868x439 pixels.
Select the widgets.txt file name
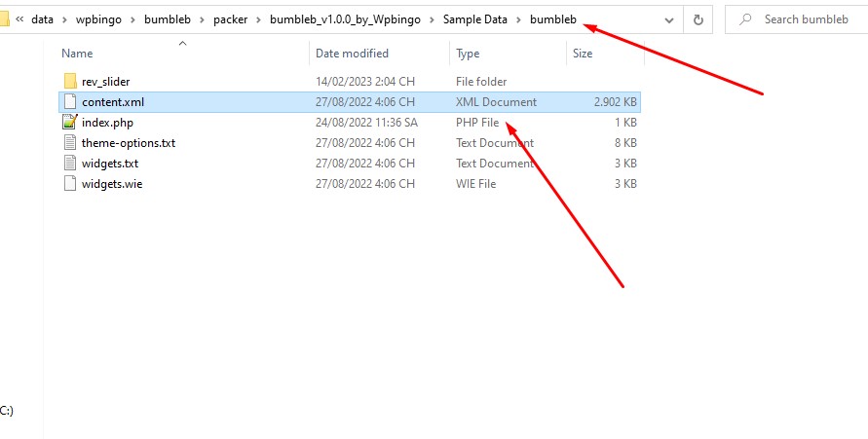tap(110, 164)
